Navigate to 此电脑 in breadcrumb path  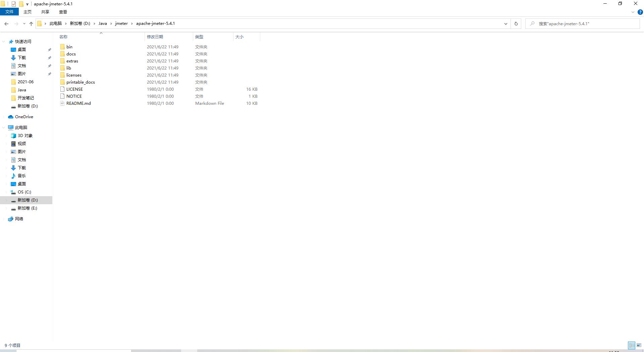(x=56, y=24)
